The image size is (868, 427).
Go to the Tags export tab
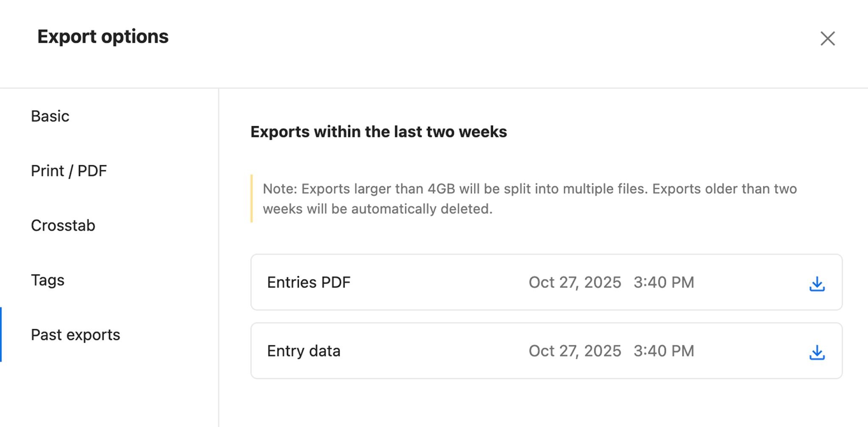click(x=47, y=280)
